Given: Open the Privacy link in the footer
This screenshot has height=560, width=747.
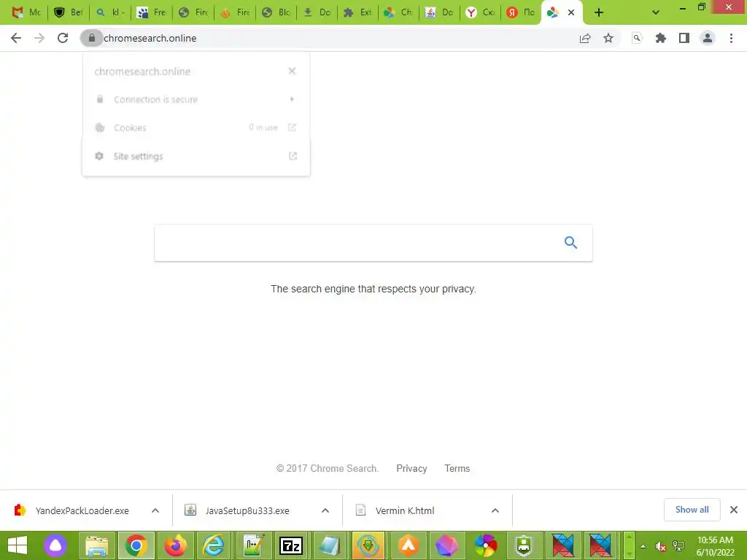Looking at the screenshot, I should click(411, 469).
